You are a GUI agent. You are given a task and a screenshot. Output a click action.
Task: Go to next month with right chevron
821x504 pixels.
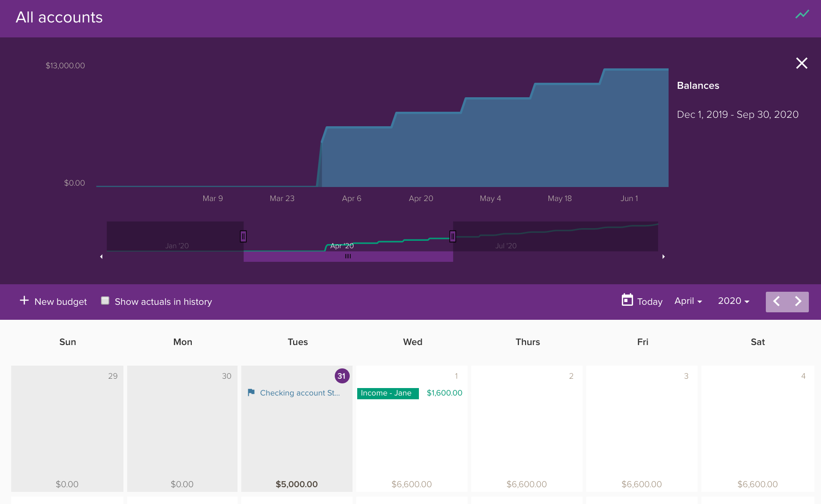[798, 302]
